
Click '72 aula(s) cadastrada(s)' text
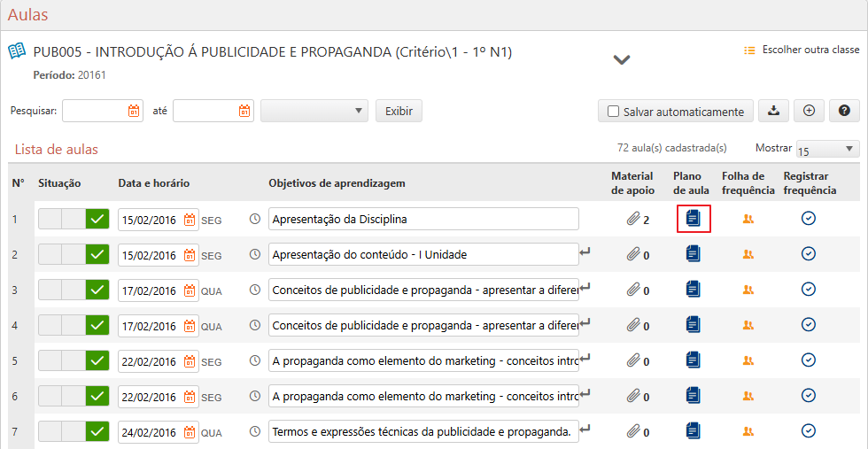[672, 148]
